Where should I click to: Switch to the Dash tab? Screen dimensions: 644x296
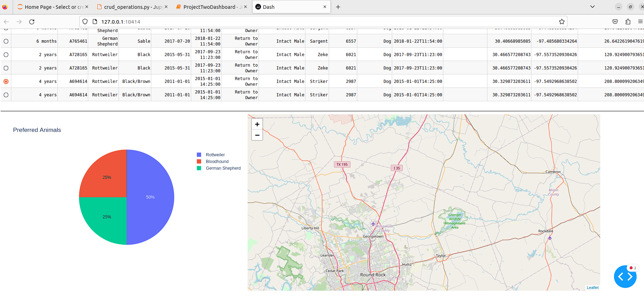(291, 7)
